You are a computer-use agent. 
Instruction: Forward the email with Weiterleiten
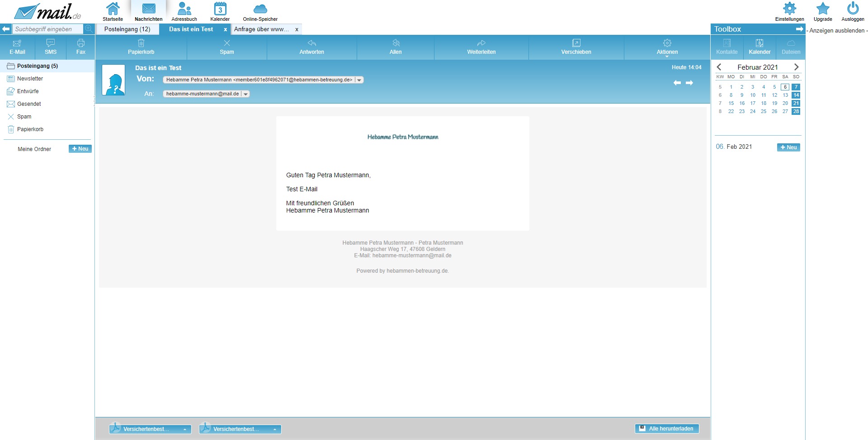481,47
